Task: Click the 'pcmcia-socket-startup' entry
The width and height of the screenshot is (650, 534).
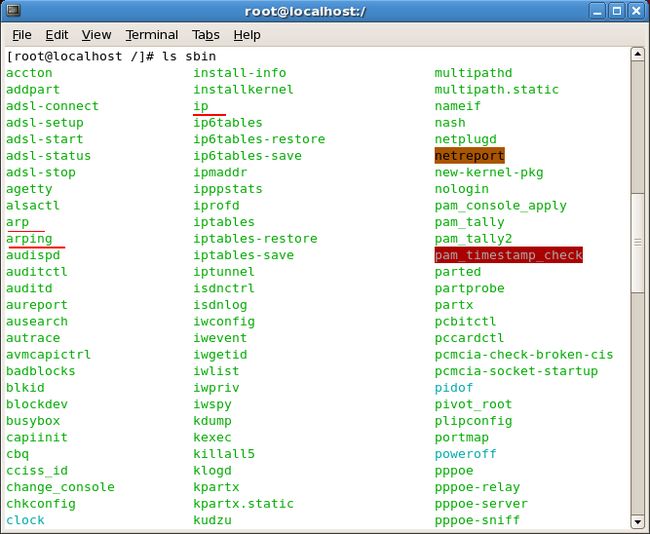Action: click(x=516, y=371)
